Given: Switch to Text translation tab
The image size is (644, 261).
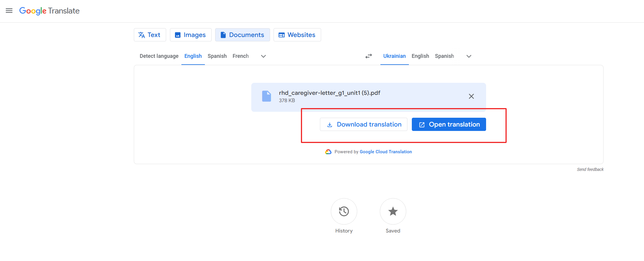Looking at the screenshot, I should [x=150, y=35].
